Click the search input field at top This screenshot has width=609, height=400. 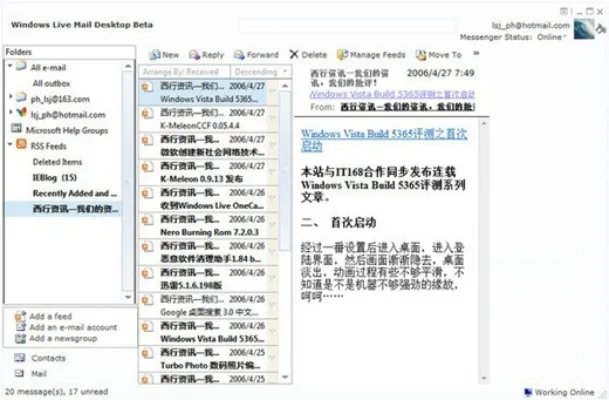pos(348,26)
